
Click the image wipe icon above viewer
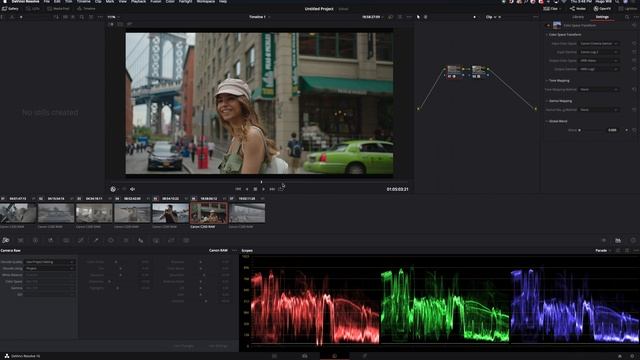tap(111, 24)
